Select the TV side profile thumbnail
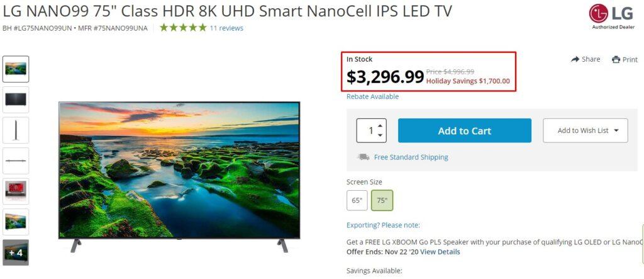Viewport: 644px width, 279px height. (16, 130)
